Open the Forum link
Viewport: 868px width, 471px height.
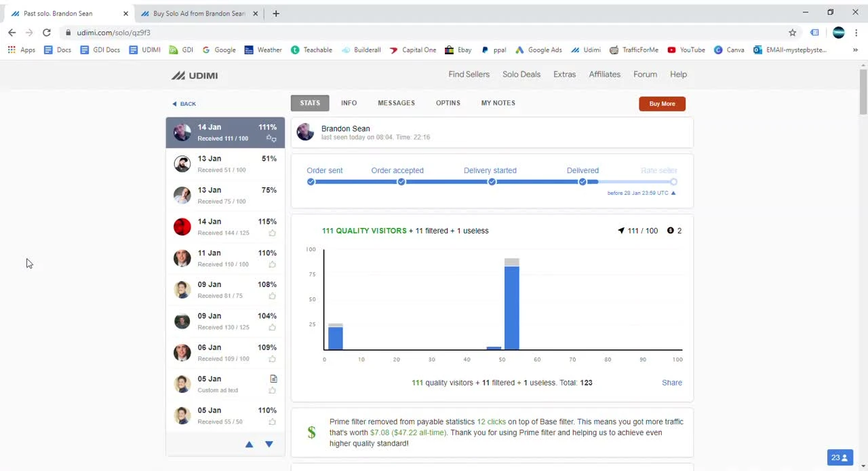pos(645,75)
